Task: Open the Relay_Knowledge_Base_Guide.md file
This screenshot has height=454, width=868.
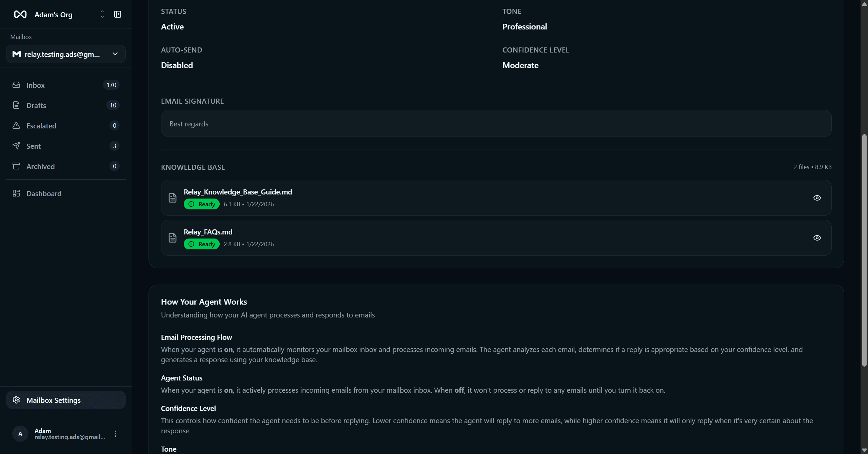Action: pyautogui.click(x=238, y=191)
